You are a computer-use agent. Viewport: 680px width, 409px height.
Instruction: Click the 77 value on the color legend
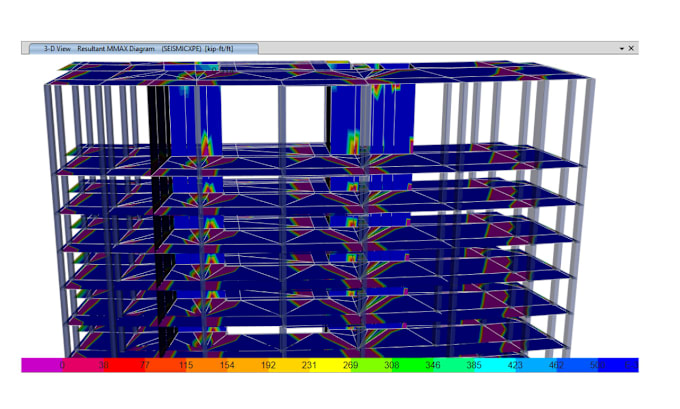pos(144,365)
